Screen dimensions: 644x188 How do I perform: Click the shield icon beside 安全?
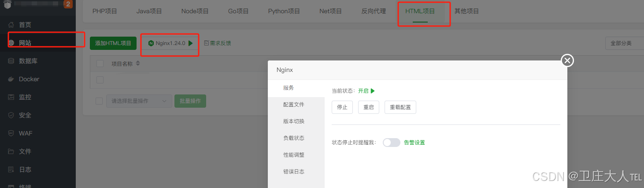tap(11, 115)
